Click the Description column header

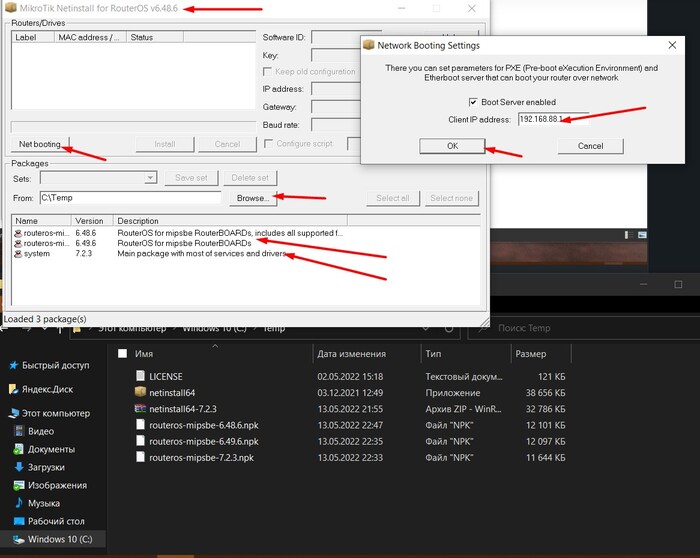coord(230,221)
